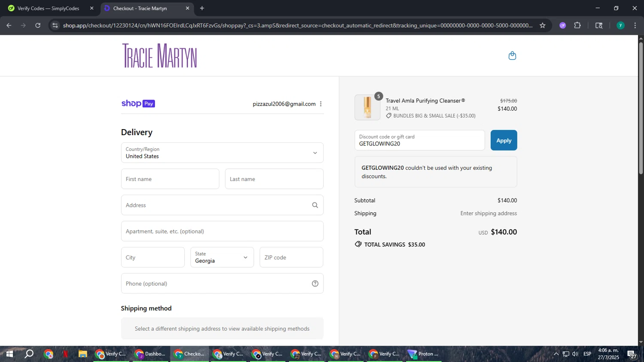Open the shopping bag cart icon
Image resolution: width=644 pixels, height=362 pixels.
[512, 56]
